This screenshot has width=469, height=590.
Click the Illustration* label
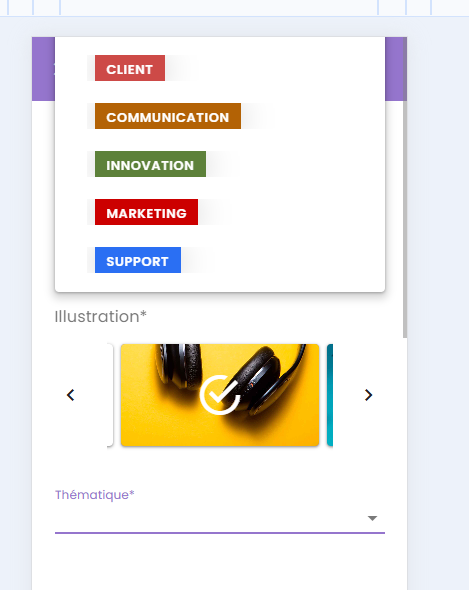100,316
